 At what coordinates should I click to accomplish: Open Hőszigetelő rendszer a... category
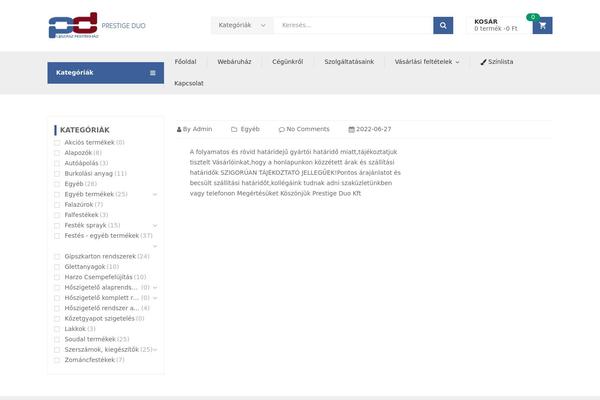[102, 308]
